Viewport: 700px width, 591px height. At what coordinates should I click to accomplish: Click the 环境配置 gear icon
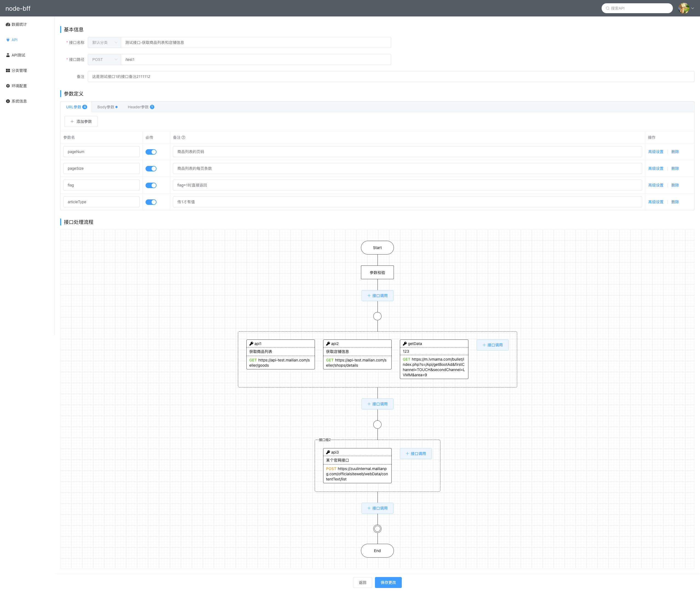click(x=8, y=86)
